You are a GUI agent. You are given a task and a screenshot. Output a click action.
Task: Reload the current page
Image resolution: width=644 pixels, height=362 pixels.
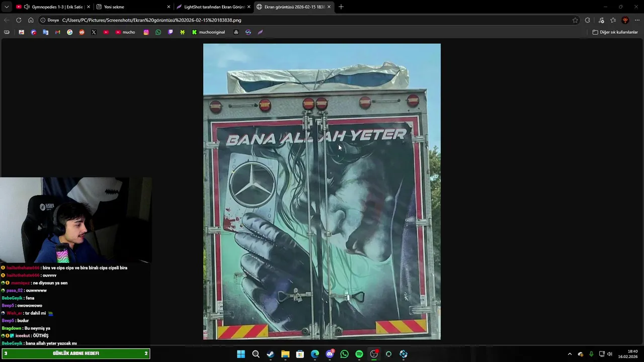(19, 20)
